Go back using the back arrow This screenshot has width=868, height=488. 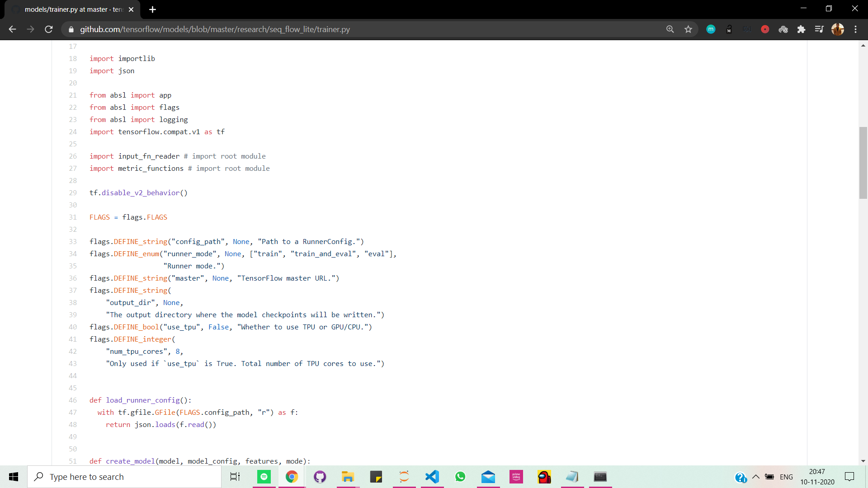coord(12,29)
